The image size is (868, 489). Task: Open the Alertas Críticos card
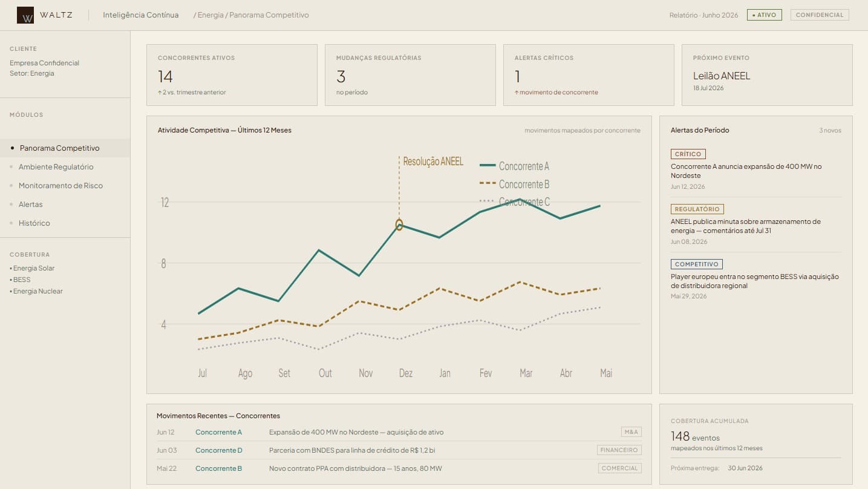(589, 75)
